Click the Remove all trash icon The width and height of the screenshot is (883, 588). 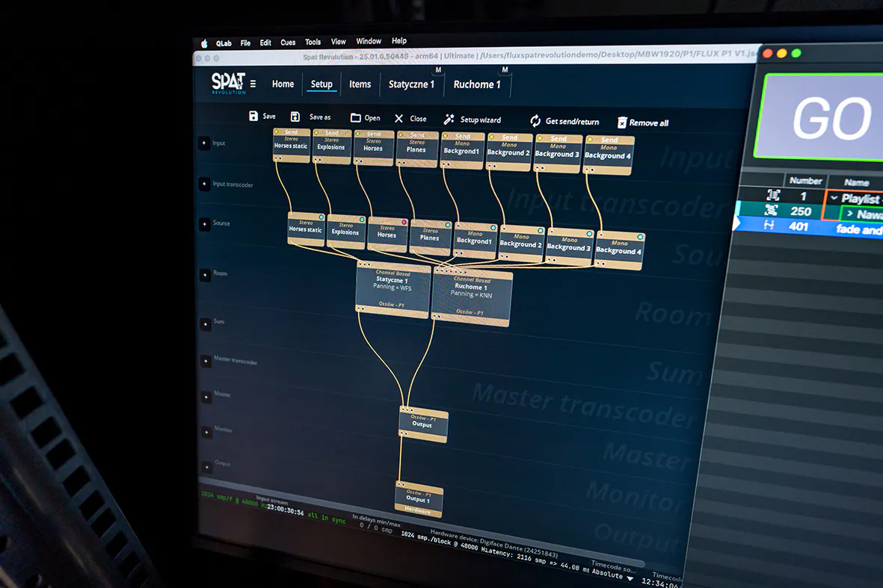[x=622, y=123]
